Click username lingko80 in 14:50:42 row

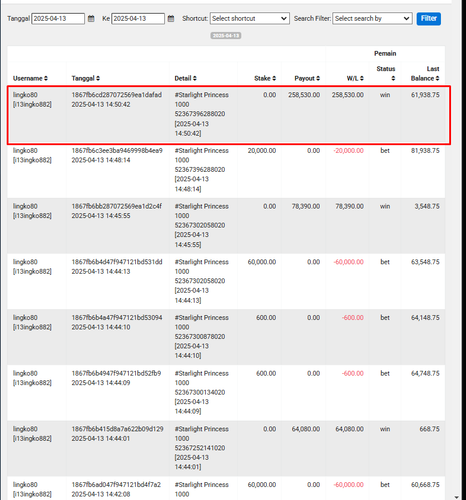coord(25,95)
